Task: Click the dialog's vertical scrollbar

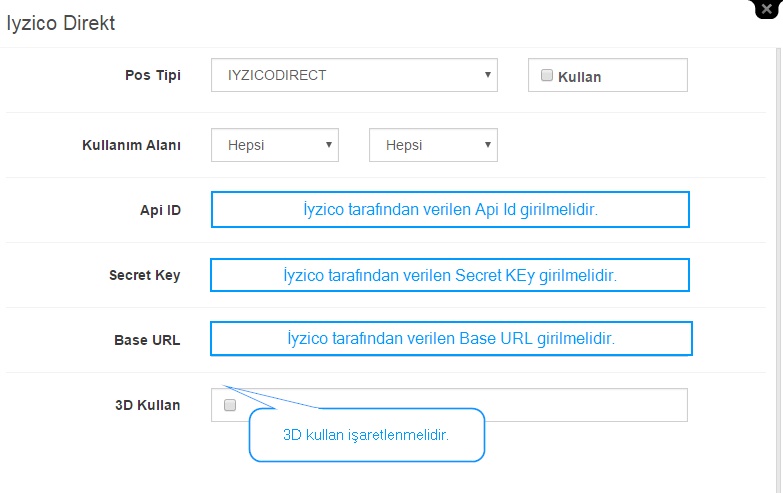Action: 779,270
